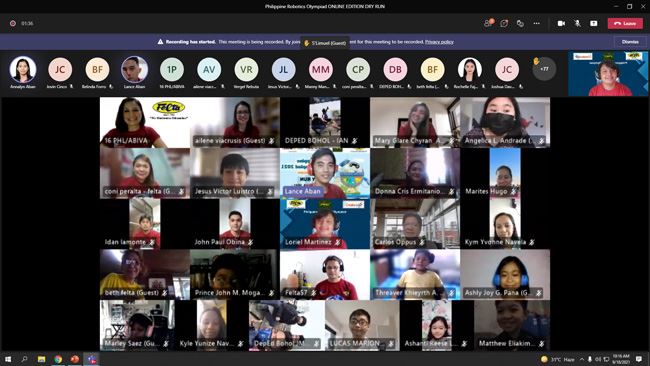The width and height of the screenshot is (650, 366).
Task: Unmute the microphone in meeting toolbar
Action: click(577, 23)
